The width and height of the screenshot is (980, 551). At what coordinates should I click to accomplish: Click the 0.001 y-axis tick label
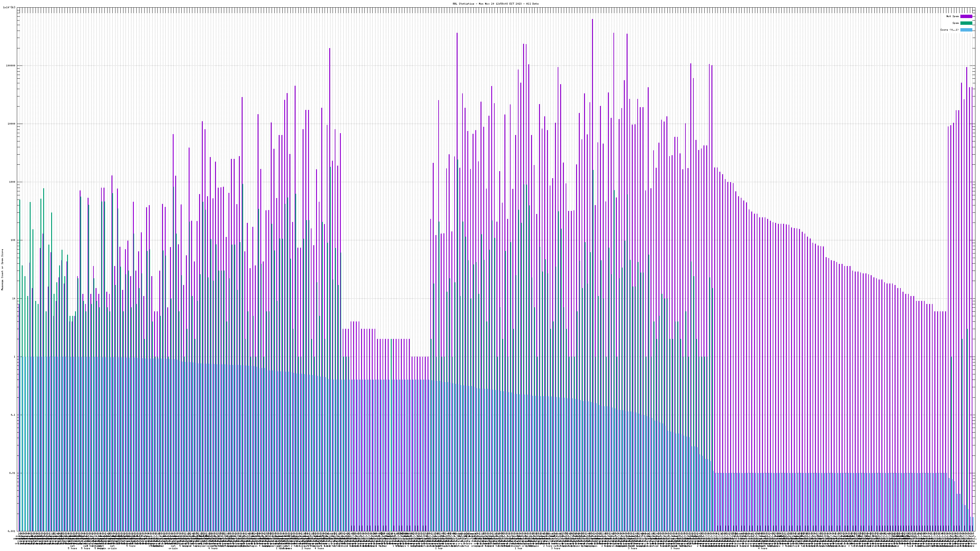(x=12, y=531)
